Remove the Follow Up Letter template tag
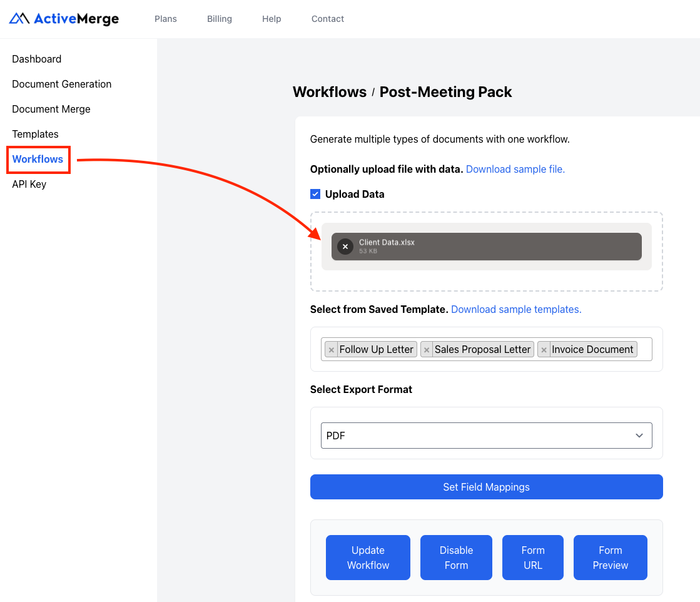 pos(331,349)
